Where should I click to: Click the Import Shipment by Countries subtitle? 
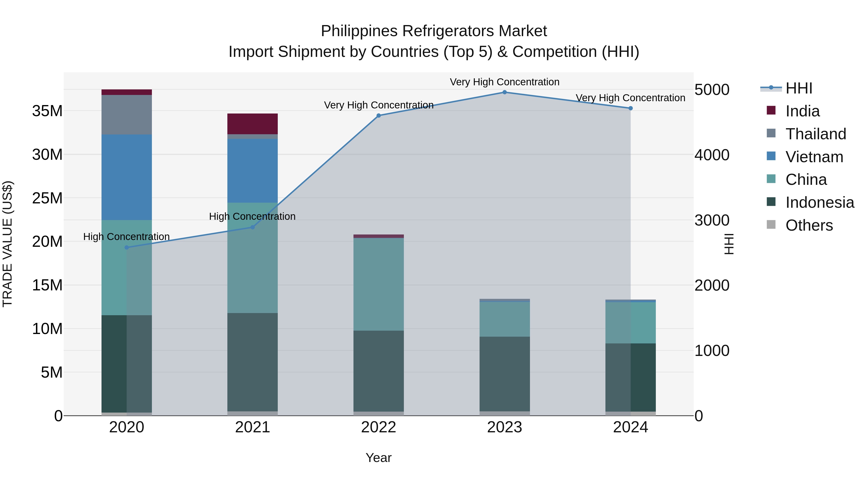pos(434,52)
